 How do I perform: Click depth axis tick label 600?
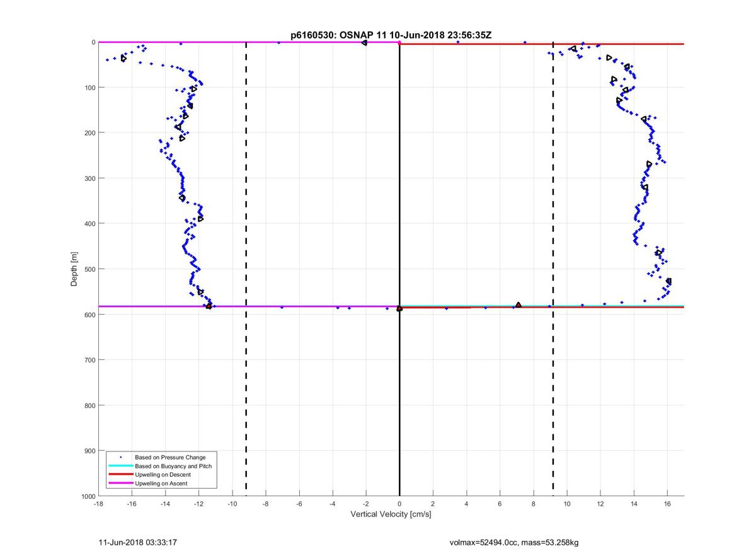89,315
